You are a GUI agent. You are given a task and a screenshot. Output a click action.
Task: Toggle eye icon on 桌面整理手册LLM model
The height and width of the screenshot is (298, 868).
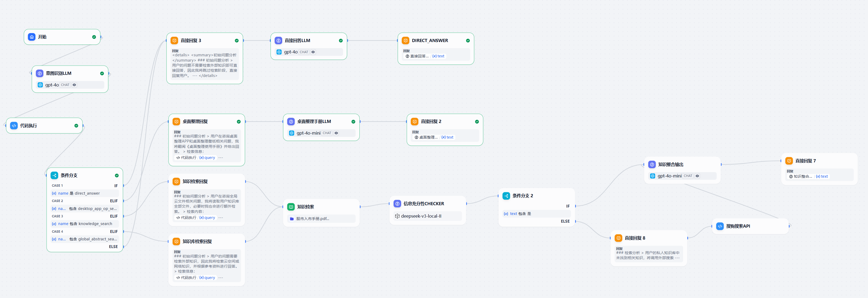[336, 133]
